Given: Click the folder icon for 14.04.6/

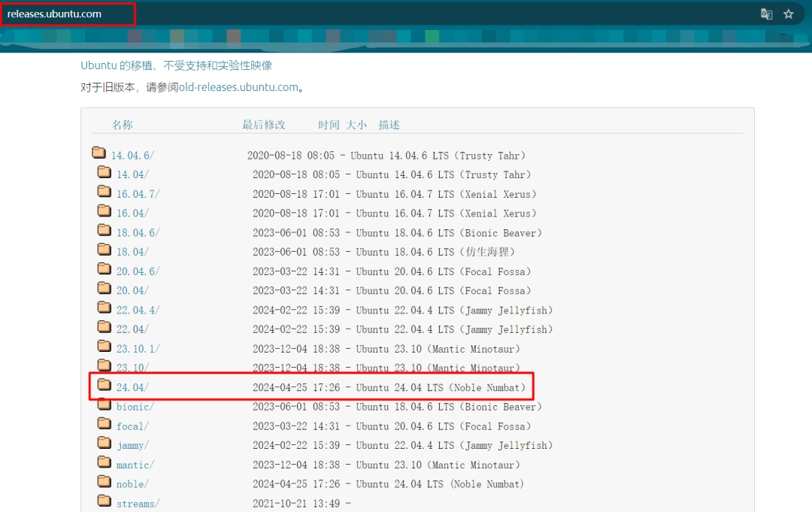Looking at the screenshot, I should tap(99, 152).
